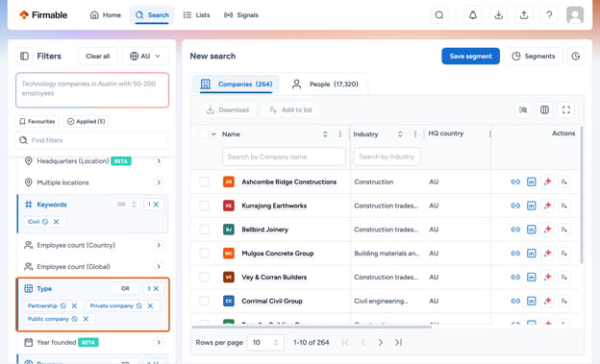Open Rows per page dropdown

pyautogui.click(x=265, y=343)
